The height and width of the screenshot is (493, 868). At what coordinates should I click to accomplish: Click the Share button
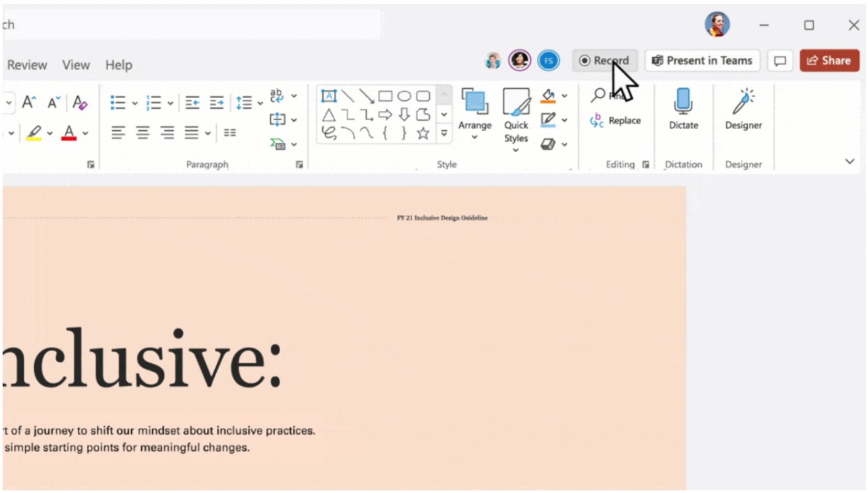click(829, 61)
